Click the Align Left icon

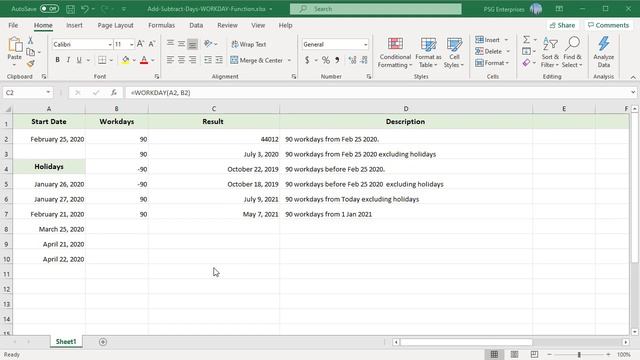click(x=170, y=60)
